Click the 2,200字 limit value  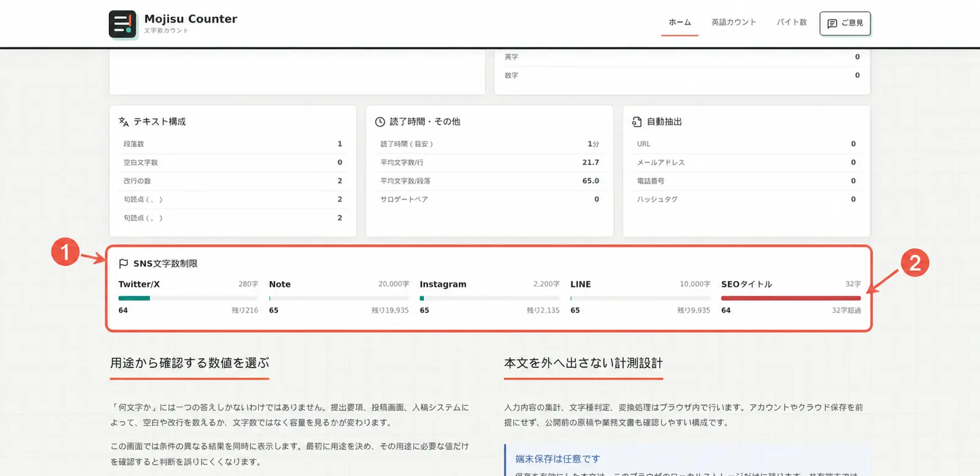[546, 284]
